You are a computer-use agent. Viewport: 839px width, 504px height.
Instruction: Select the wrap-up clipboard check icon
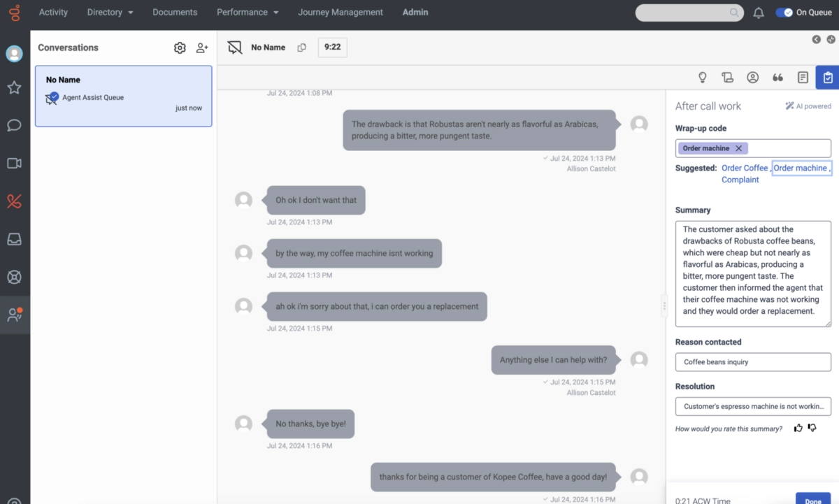coord(827,78)
